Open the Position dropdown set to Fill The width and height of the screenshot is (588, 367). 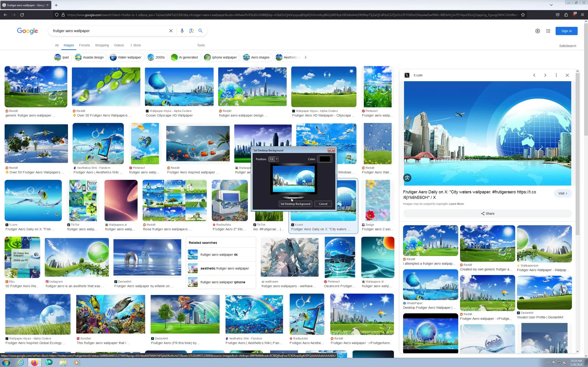click(x=273, y=159)
